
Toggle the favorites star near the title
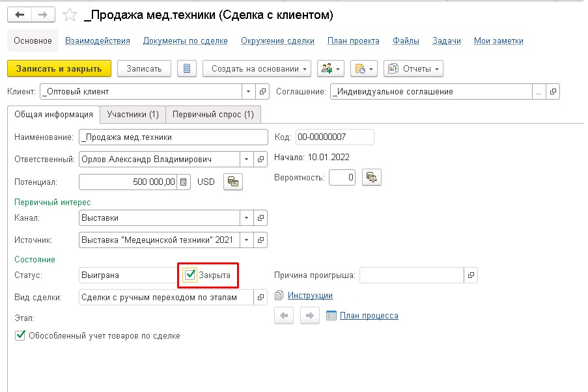(x=70, y=14)
